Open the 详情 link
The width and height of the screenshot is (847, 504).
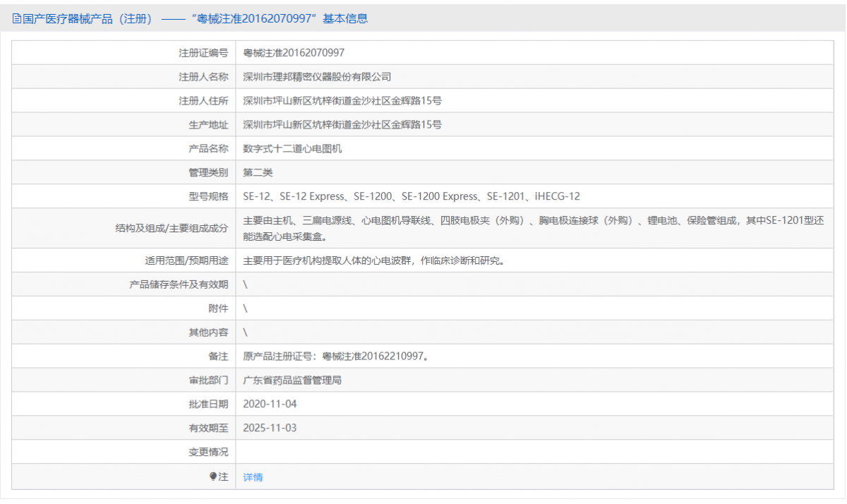[253, 477]
